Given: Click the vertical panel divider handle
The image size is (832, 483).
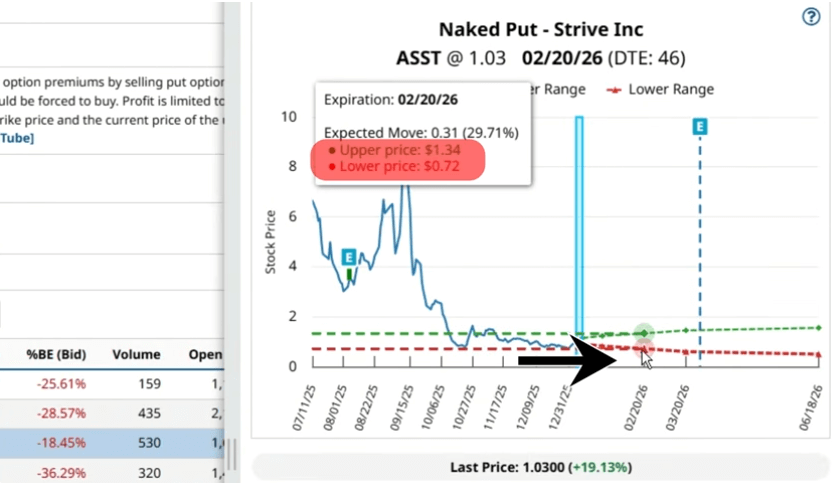Looking at the screenshot, I should coord(231,455).
